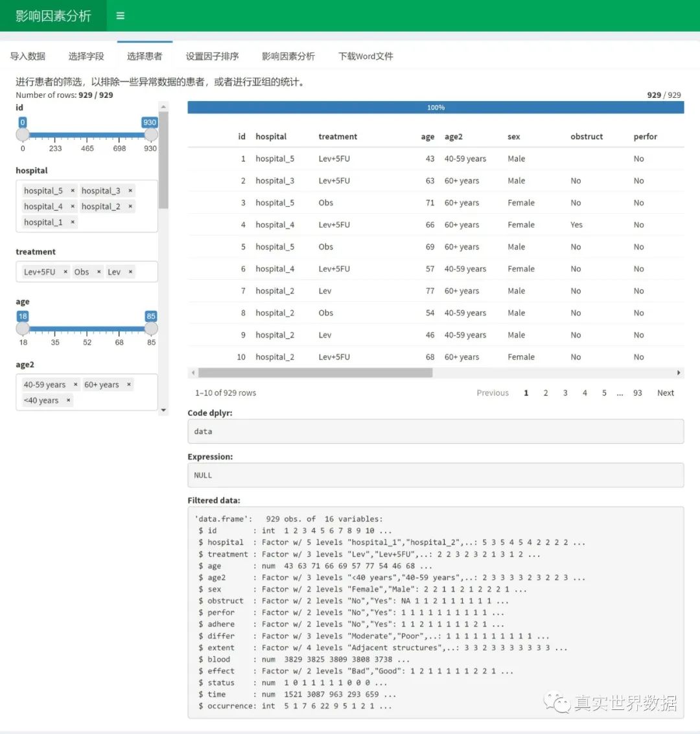Image resolution: width=700 pixels, height=734 pixels.
Task: Click the table's scroll-right arrow
Action: [x=679, y=373]
